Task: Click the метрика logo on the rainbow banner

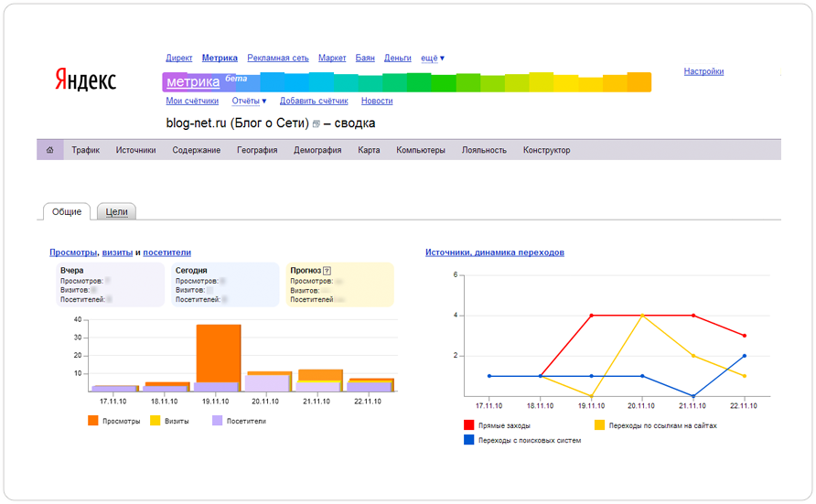Action: (193, 81)
